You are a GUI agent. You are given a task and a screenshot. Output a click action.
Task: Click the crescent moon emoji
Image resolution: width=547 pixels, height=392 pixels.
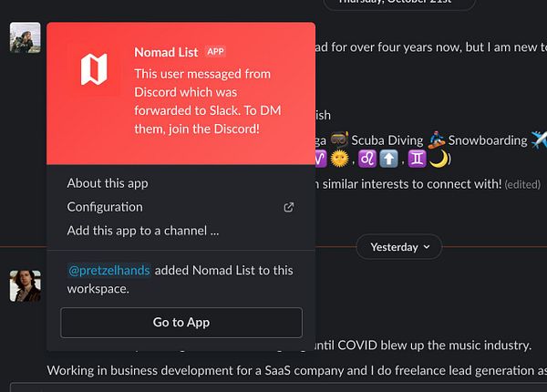(x=439, y=159)
